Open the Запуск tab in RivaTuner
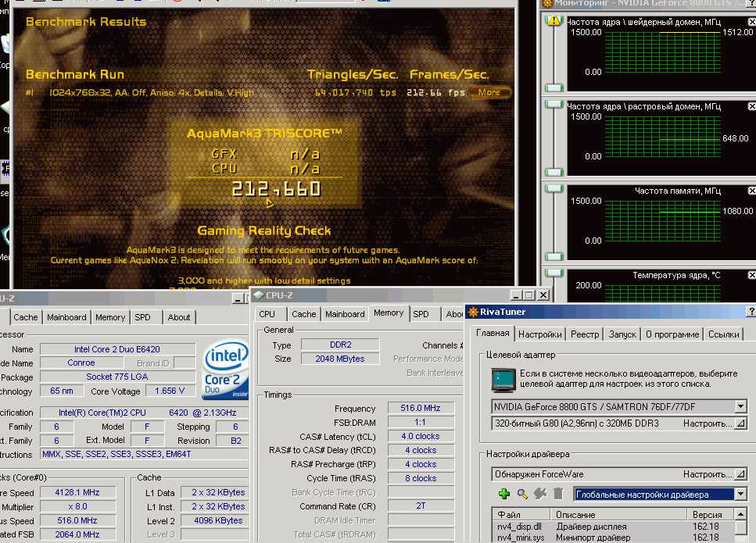The width and height of the screenshot is (756, 543). point(622,334)
